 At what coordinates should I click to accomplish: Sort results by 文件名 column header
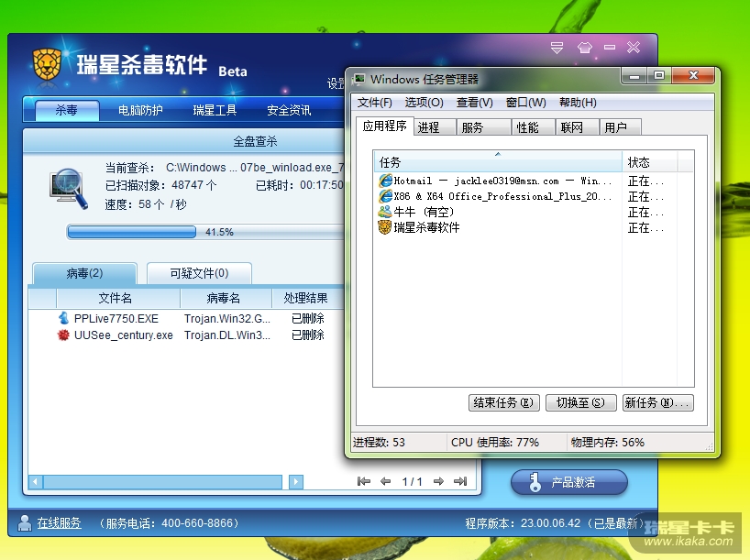coord(117,298)
